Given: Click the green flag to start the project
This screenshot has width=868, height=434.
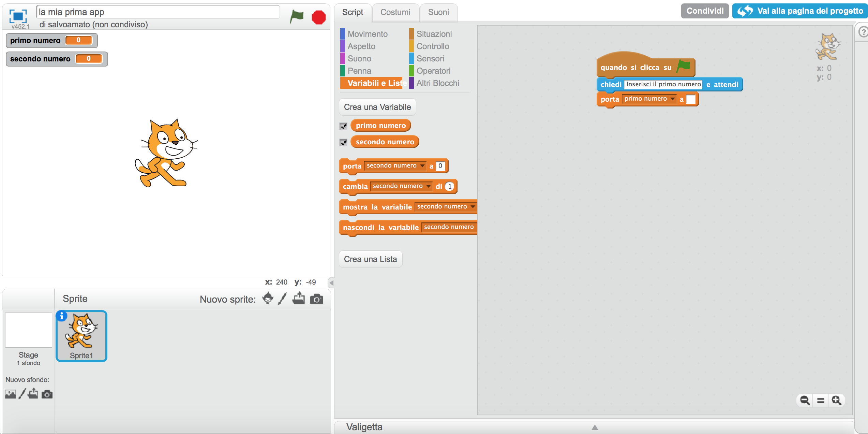Looking at the screenshot, I should 296,16.
